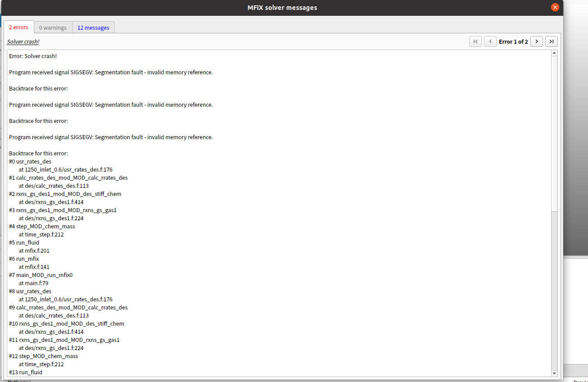
Task: Advance to the next error
Action: (536, 41)
